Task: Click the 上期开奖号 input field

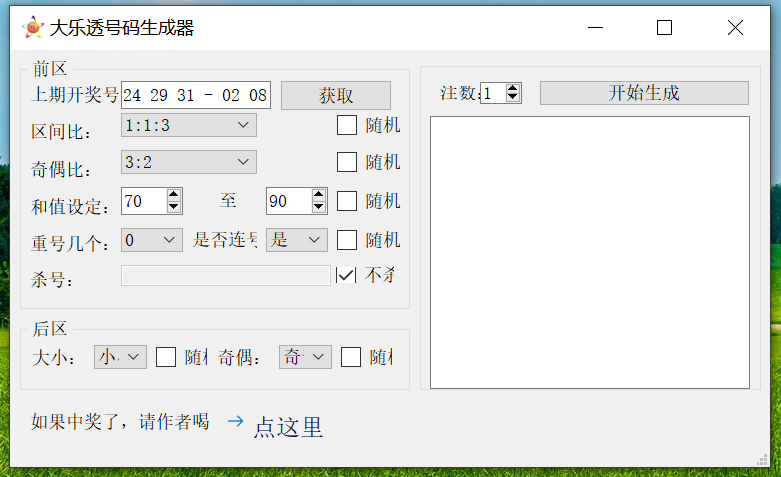Action: pyautogui.click(x=195, y=95)
